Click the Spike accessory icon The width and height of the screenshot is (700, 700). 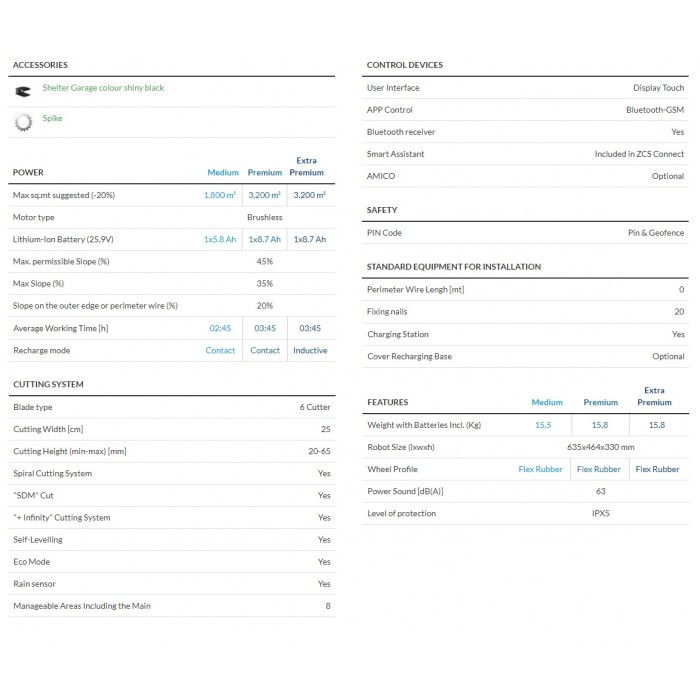[23, 121]
